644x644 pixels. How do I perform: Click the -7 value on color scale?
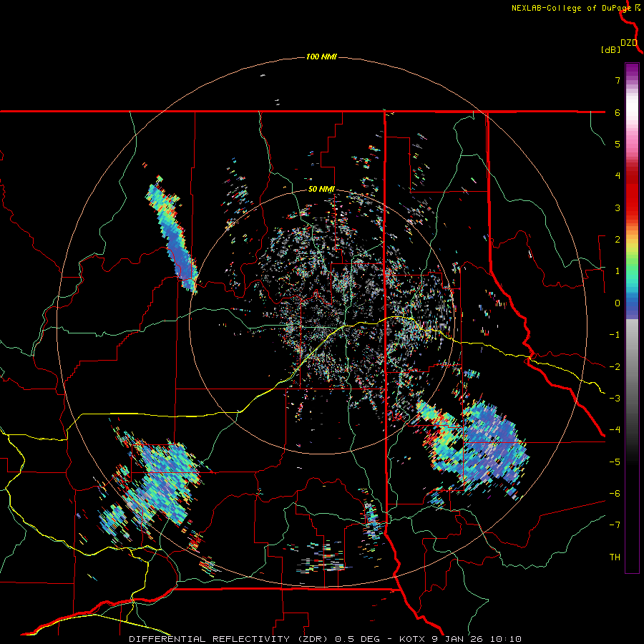tap(615, 525)
